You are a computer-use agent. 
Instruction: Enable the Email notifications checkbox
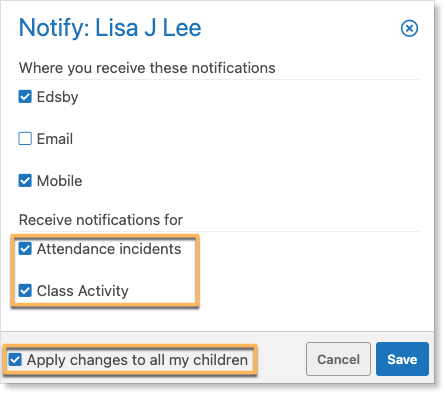tap(25, 139)
